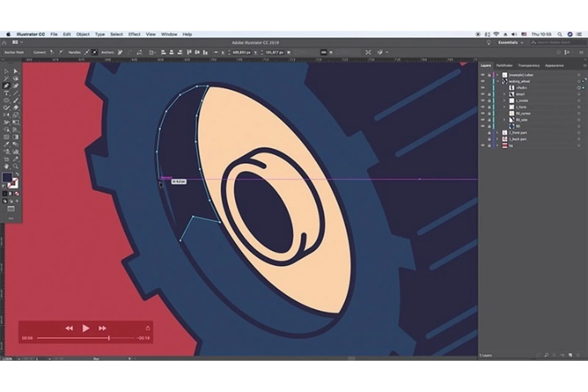Viewport: 588px width, 392px height.
Task: Hide the bg layer with eye icon
Action: click(x=483, y=145)
